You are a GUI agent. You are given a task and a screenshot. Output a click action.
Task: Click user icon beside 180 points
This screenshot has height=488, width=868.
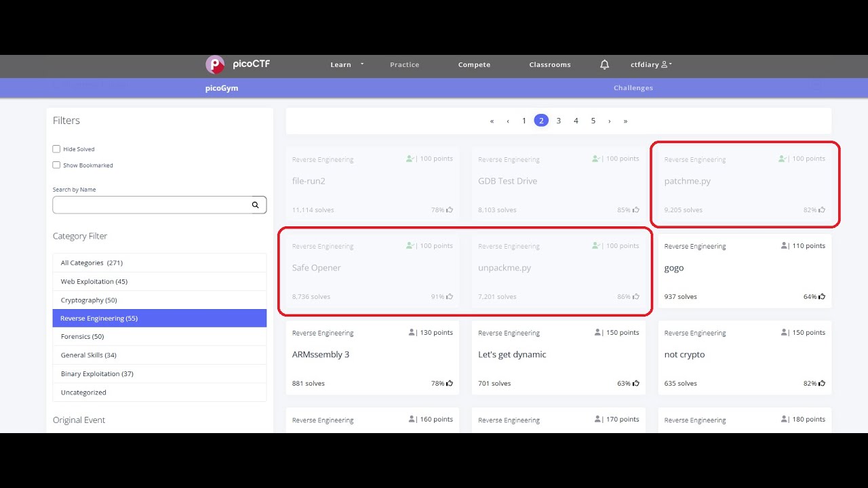pos(785,420)
